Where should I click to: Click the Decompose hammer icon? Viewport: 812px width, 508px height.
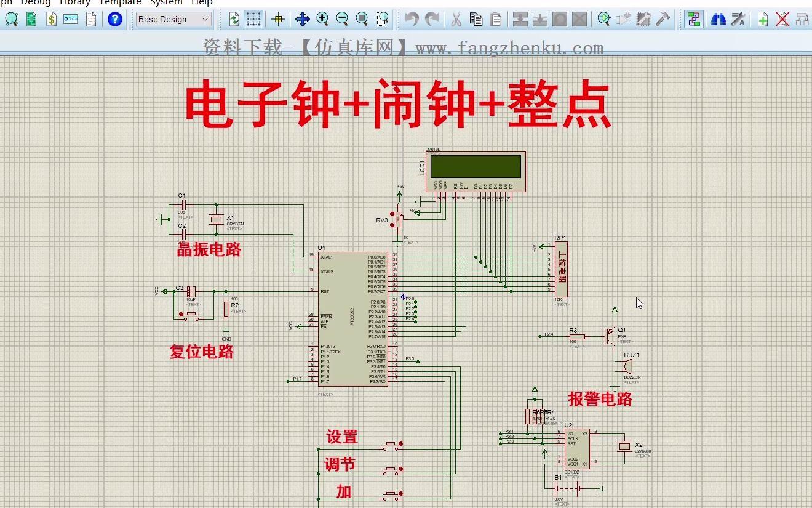tap(663, 19)
